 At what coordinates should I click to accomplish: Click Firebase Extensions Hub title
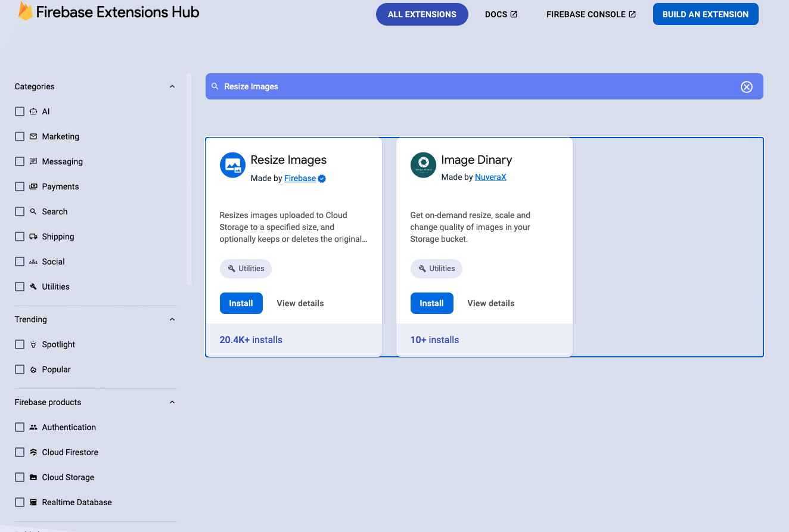tap(117, 12)
